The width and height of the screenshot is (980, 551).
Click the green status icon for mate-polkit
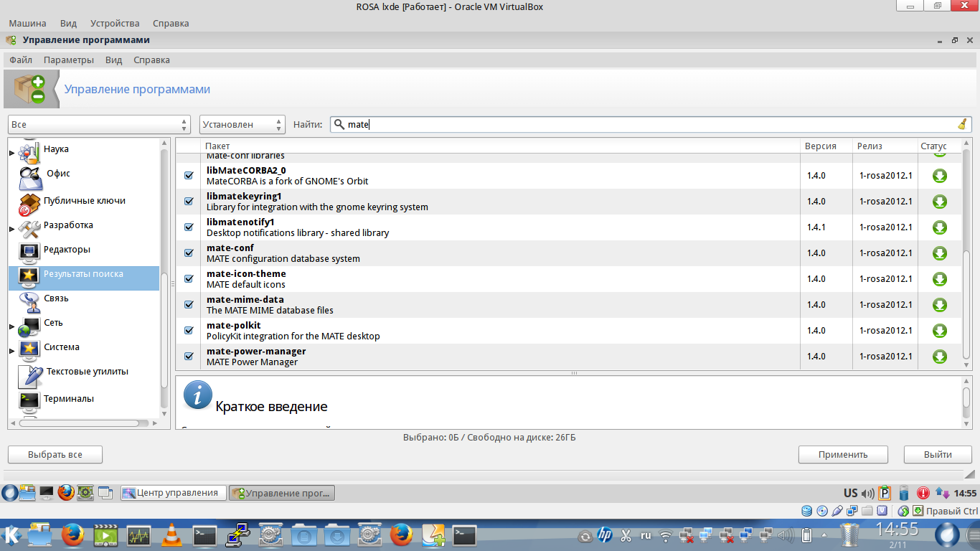tap(940, 331)
